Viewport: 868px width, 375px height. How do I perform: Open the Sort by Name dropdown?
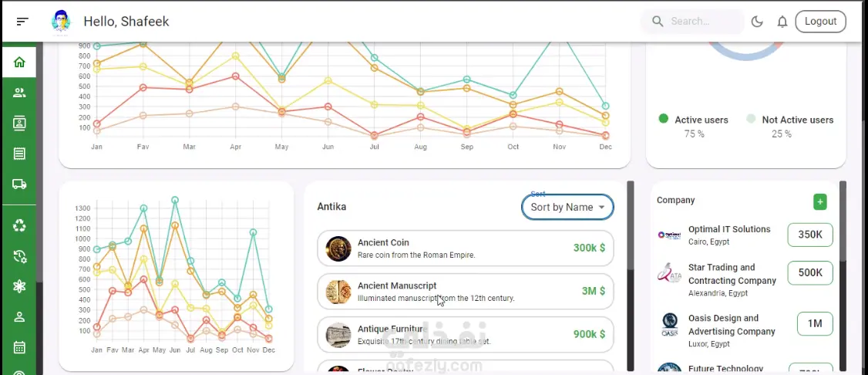[x=567, y=207]
